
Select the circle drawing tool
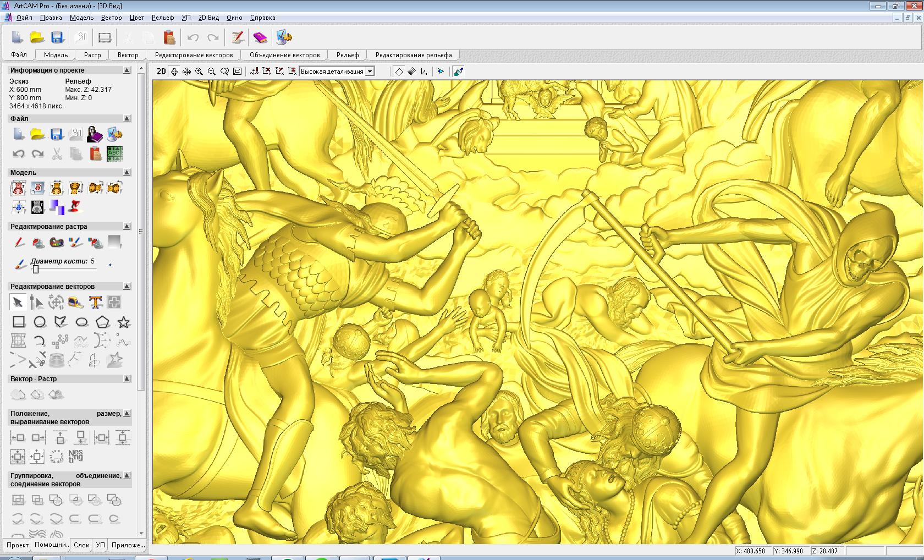coord(40,322)
